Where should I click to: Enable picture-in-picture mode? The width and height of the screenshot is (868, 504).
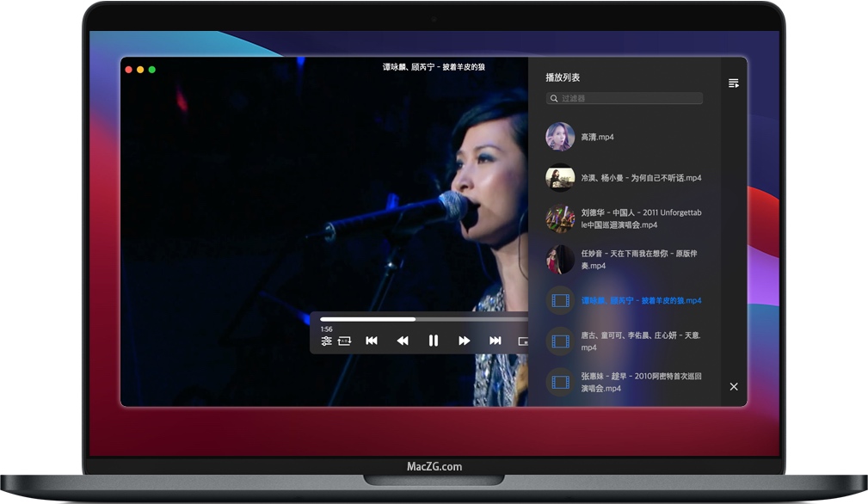[524, 341]
